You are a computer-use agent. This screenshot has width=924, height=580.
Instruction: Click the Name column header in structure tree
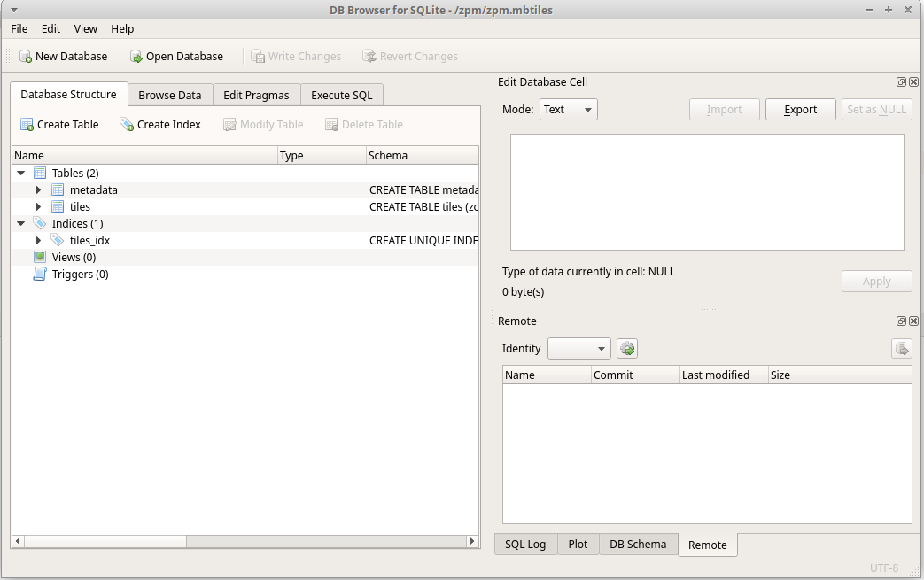point(145,156)
